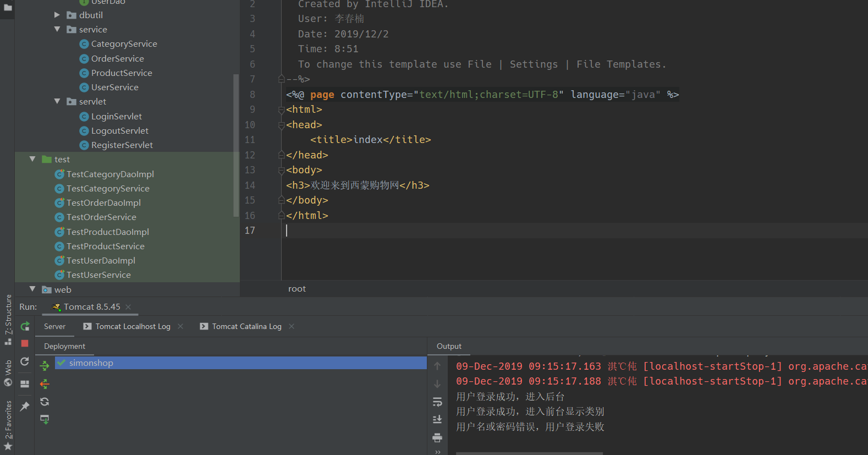Fold the head tag at line 10
The height and width of the screenshot is (455, 868).
(281, 125)
